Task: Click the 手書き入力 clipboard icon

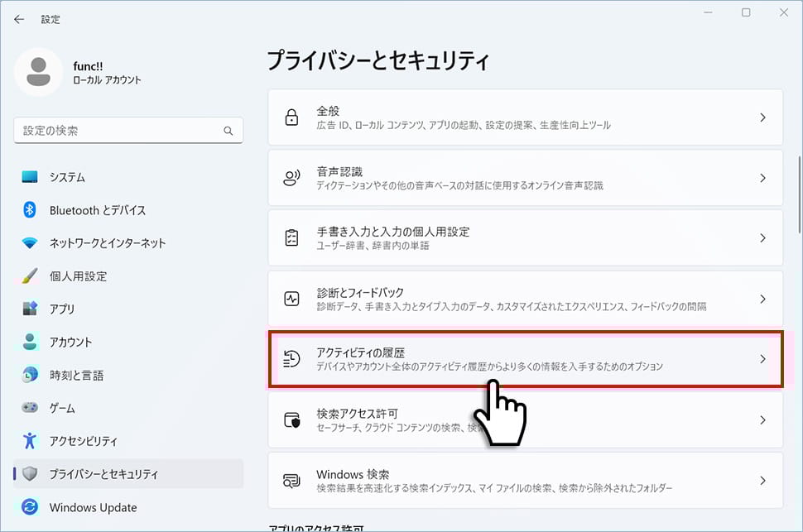Action: click(x=291, y=238)
